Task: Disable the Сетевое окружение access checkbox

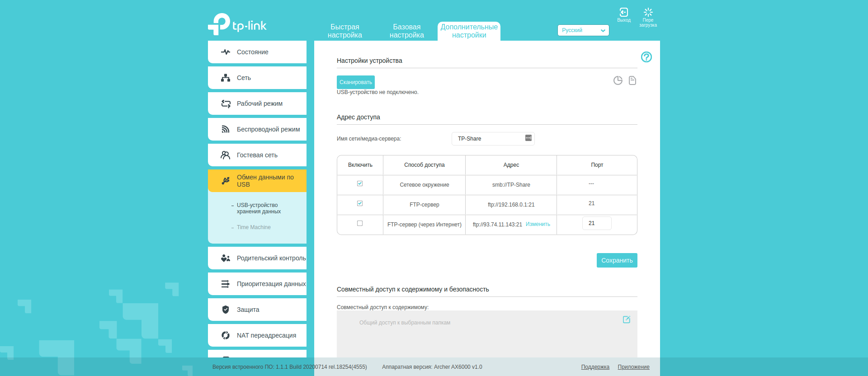Action: click(x=360, y=183)
